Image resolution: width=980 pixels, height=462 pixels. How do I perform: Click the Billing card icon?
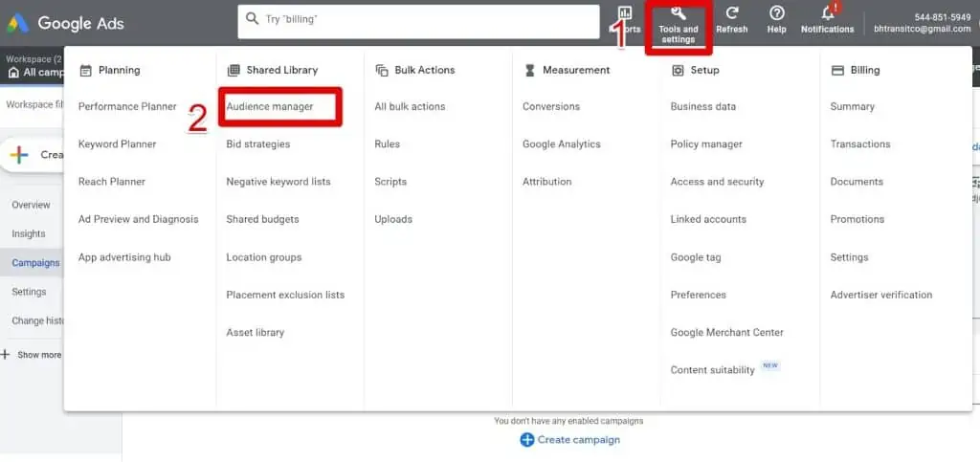pos(837,71)
